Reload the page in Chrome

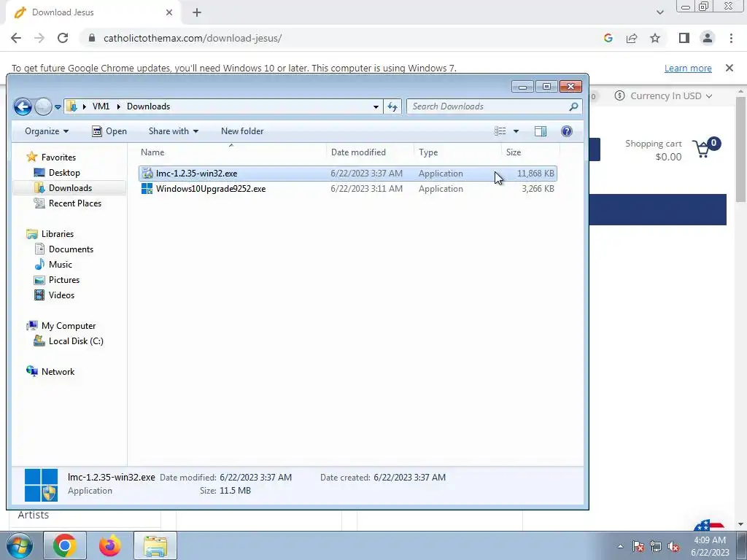click(63, 38)
